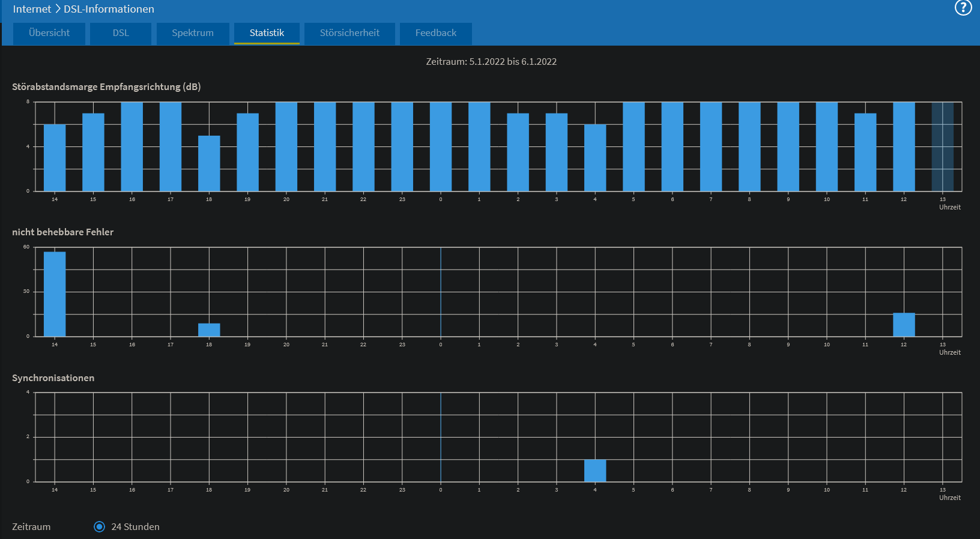Image resolution: width=980 pixels, height=539 pixels.
Task: Click the dimmed 13 Uhr bar in Störabstandsmarge chart
Action: point(942,146)
